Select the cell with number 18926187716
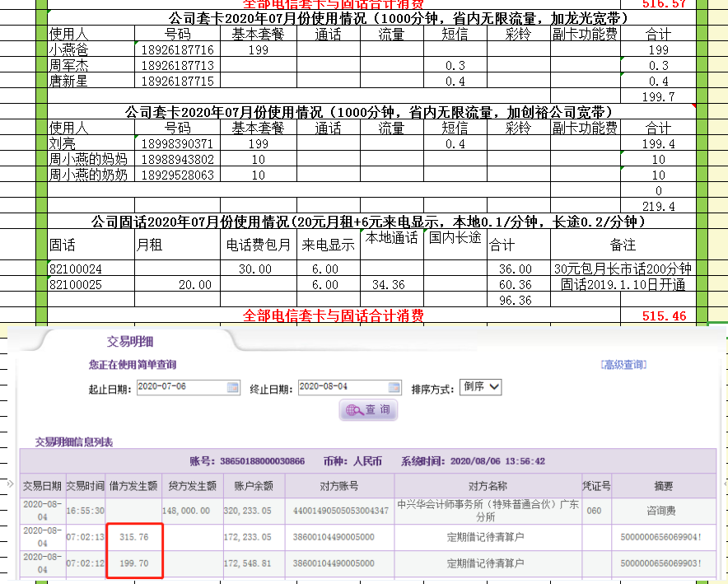The width and height of the screenshot is (728, 584). coord(177,50)
